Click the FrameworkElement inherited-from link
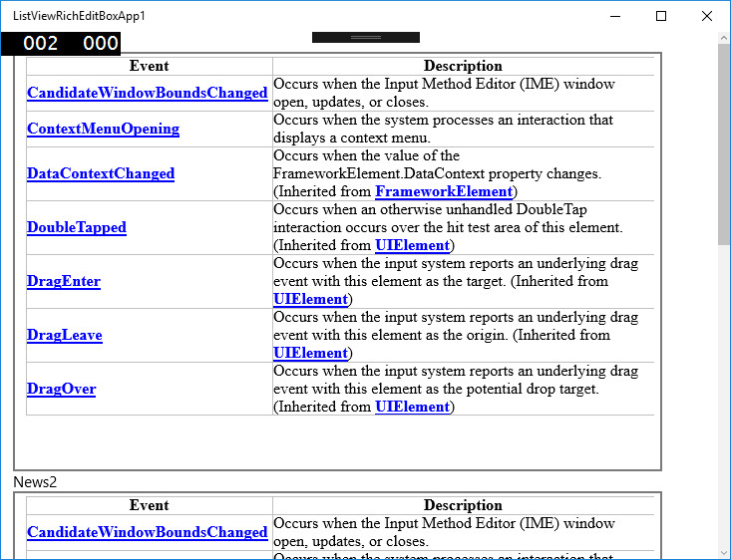 coord(444,191)
